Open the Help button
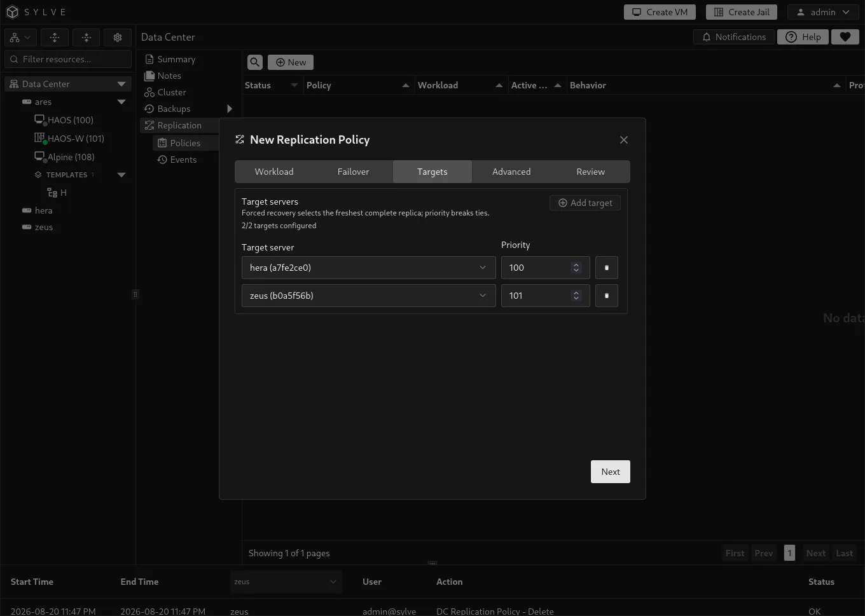 click(x=803, y=37)
